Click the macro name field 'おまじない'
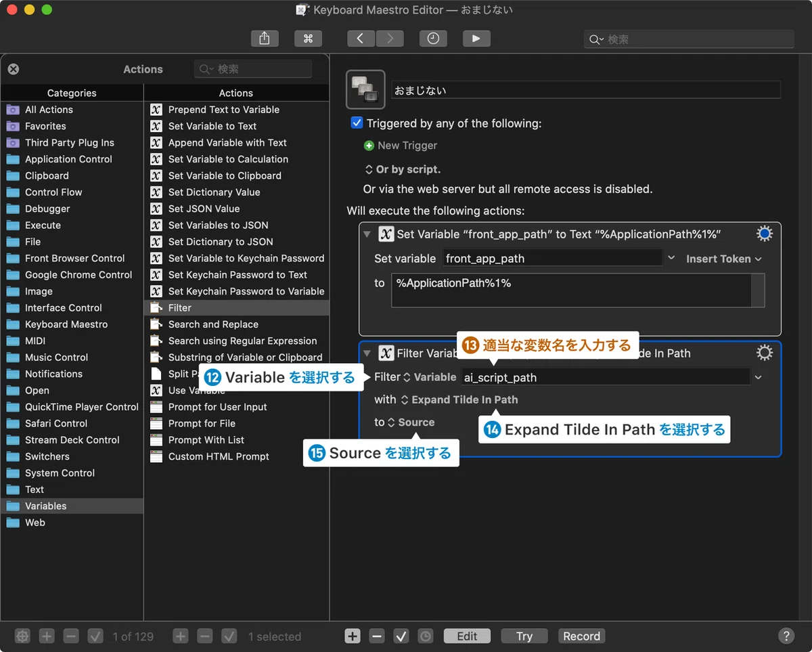 click(x=586, y=90)
